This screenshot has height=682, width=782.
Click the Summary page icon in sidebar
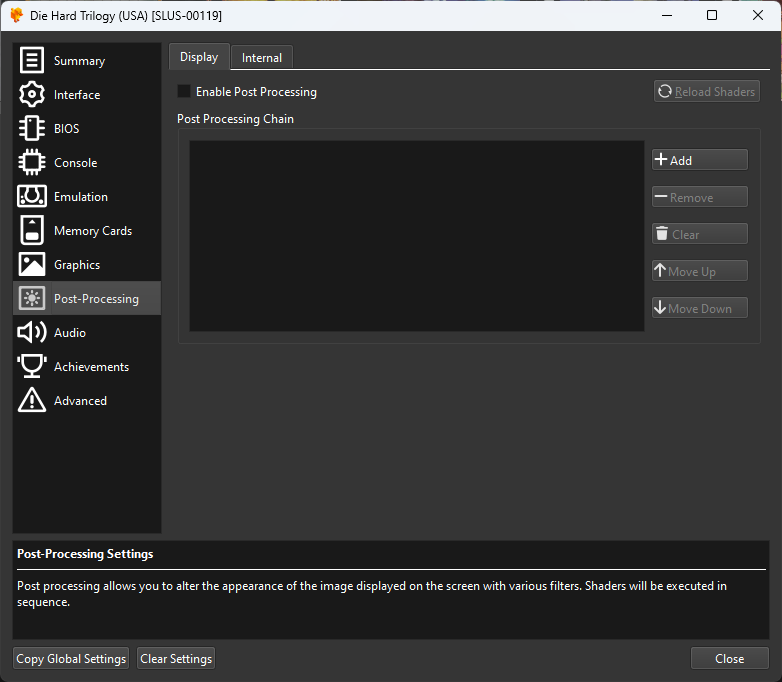[x=32, y=60]
